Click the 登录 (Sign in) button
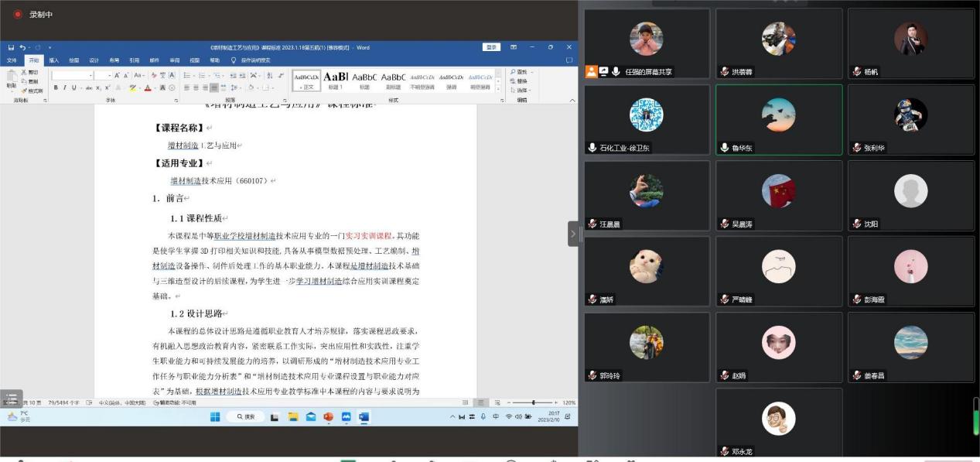Image resolution: width=980 pixels, height=462 pixels. tap(491, 47)
